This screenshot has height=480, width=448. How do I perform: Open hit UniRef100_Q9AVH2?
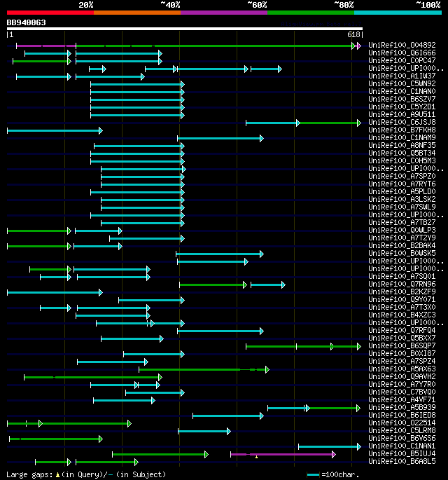[402, 376]
